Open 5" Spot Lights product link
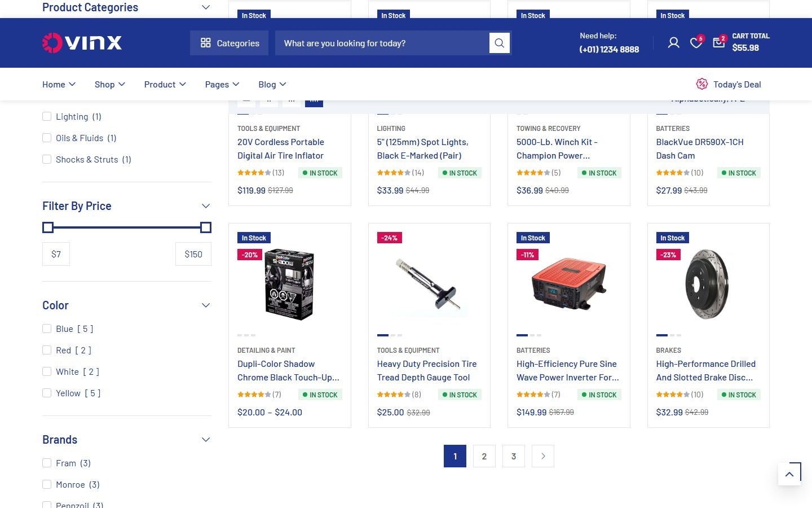 click(423, 149)
